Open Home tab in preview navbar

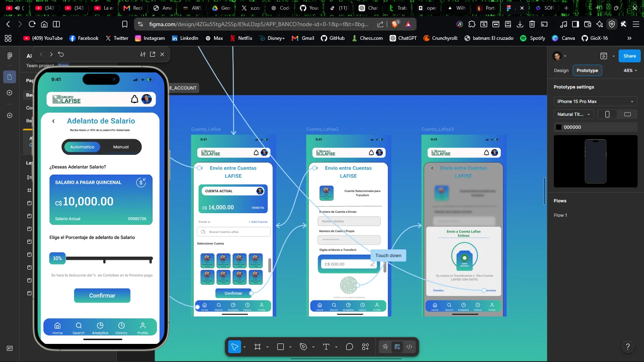click(58, 328)
